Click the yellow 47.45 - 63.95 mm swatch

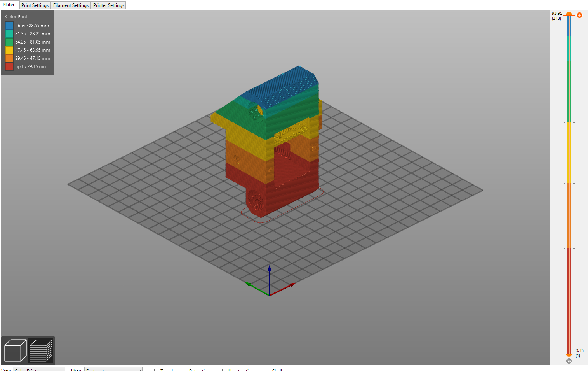tap(9, 50)
